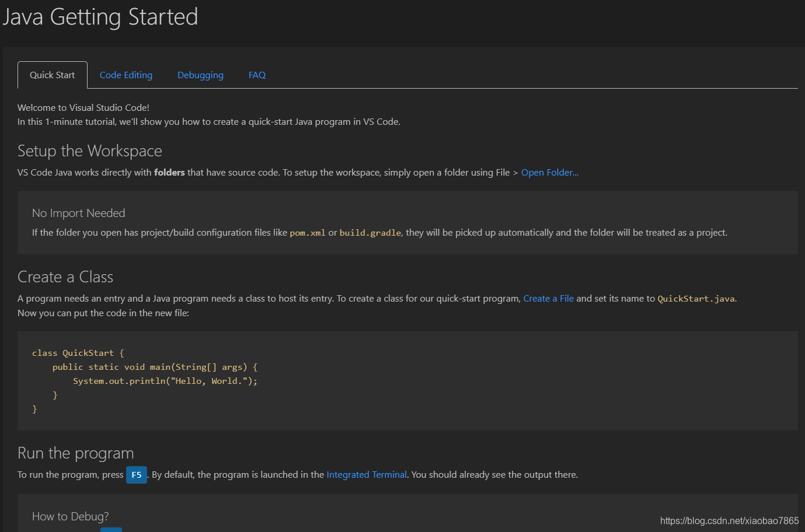The width and height of the screenshot is (805, 532).
Task: Click the Setup the Workspace heading
Action: 90,151
